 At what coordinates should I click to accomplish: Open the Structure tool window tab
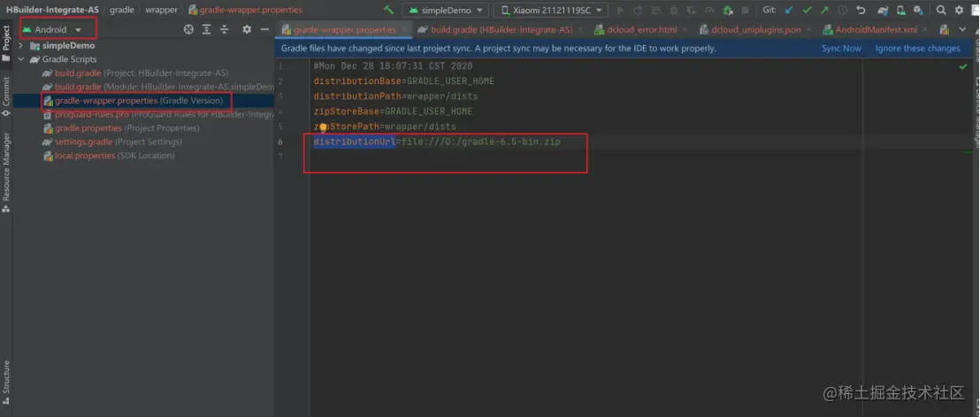tap(5, 381)
